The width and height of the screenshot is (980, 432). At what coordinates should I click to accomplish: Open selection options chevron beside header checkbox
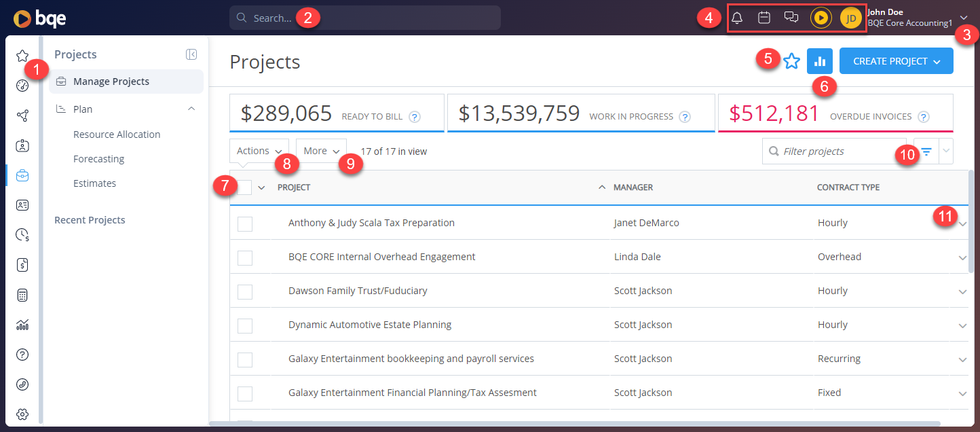[261, 188]
